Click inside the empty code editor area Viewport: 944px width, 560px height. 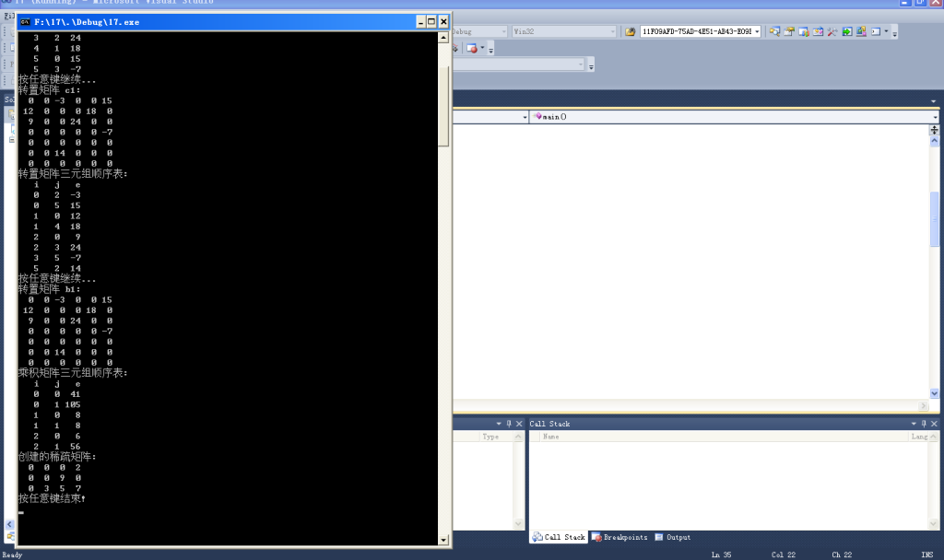coord(690,261)
